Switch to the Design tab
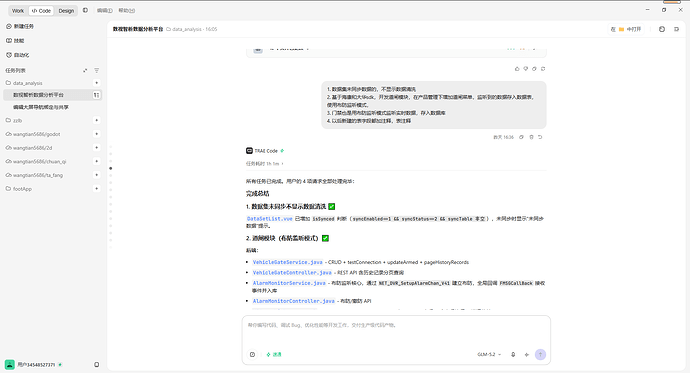The image size is (690, 373). [66, 11]
